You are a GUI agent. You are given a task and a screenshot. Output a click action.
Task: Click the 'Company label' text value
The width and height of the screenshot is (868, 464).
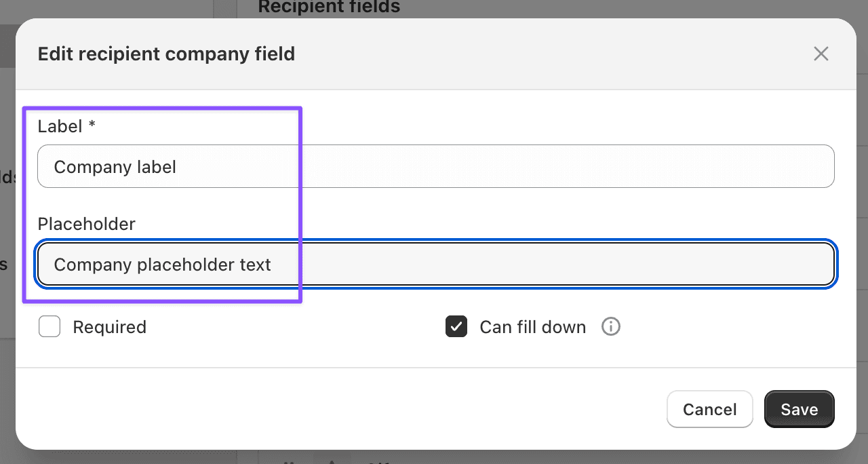(x=115, y=167)
